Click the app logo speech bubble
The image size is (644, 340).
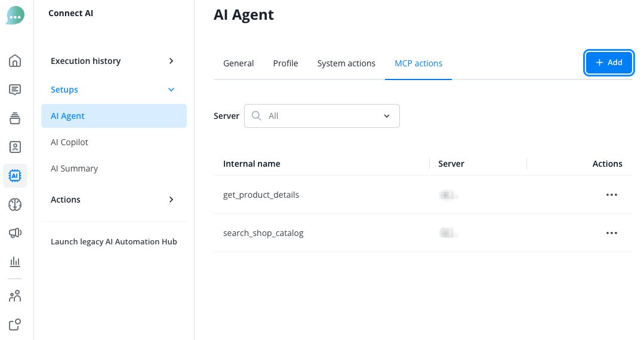click(16, 16)
